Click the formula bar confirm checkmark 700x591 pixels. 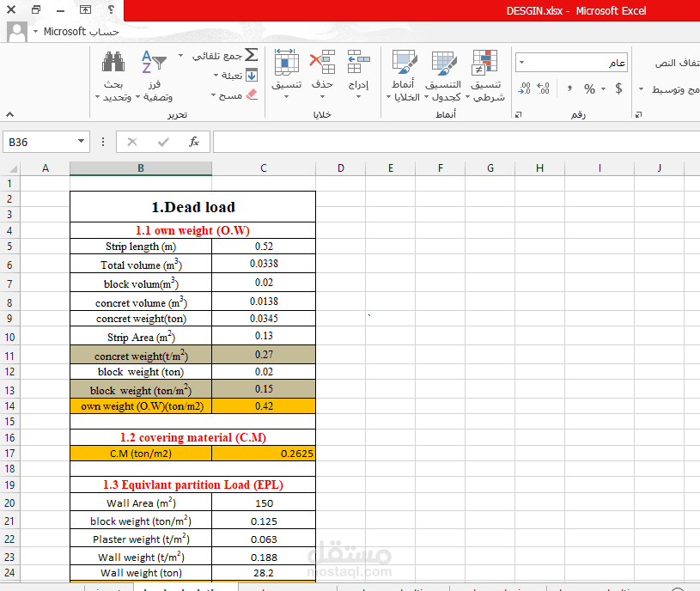(x=163, y=142)
